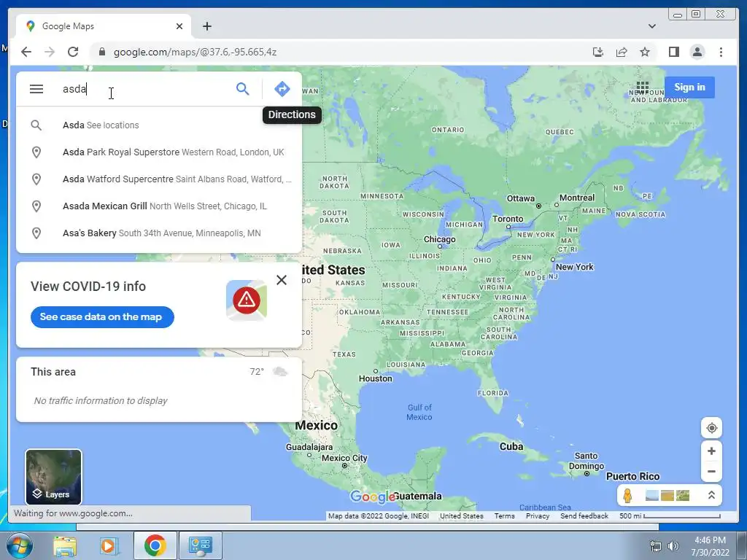This screenshot has width=747, height=560.
Task: Click the taskbar clock showing 4:46 PM
Action: coord(710,546)
